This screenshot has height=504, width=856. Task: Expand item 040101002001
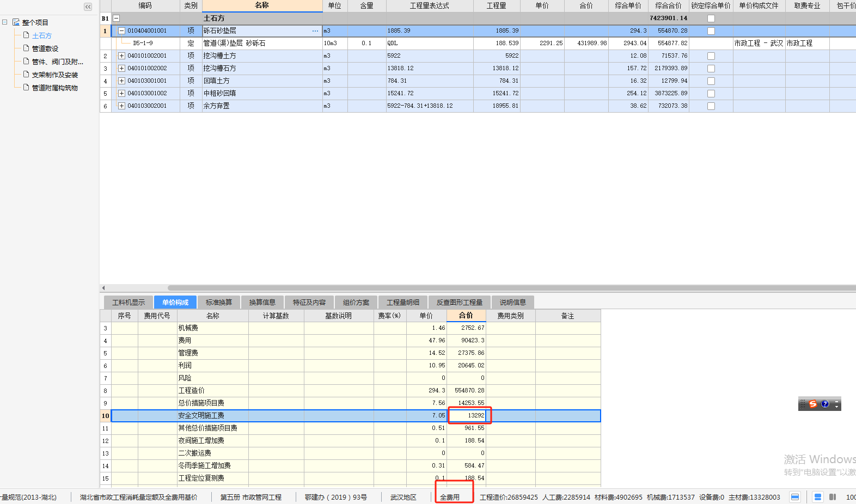121,56
